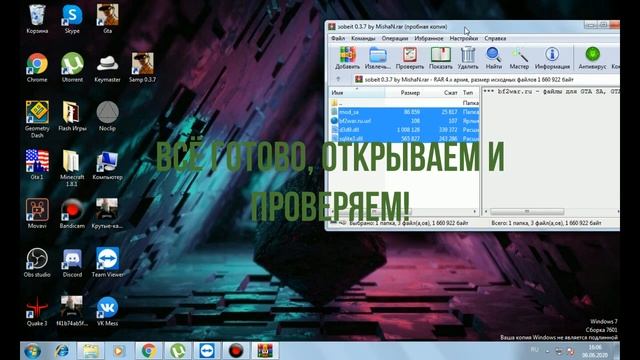Viewport: 640px width, 360px height.
Task: Click the taskbar clock and date
Action: (x=596, y=351)
